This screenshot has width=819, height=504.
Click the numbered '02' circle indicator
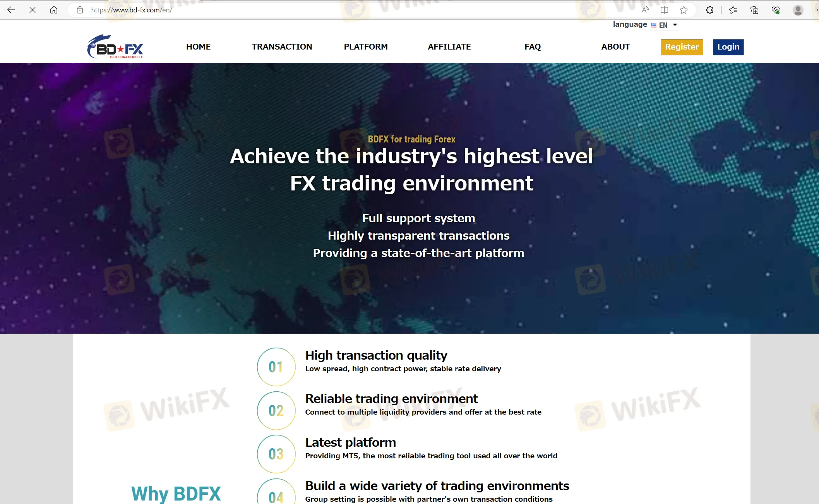(x=276, y=410)
